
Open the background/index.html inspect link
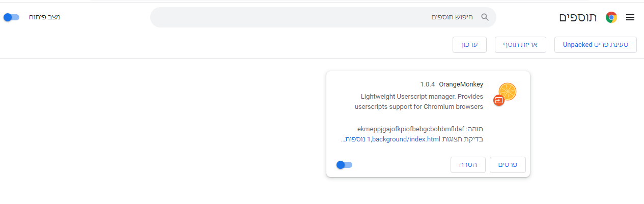405,139
